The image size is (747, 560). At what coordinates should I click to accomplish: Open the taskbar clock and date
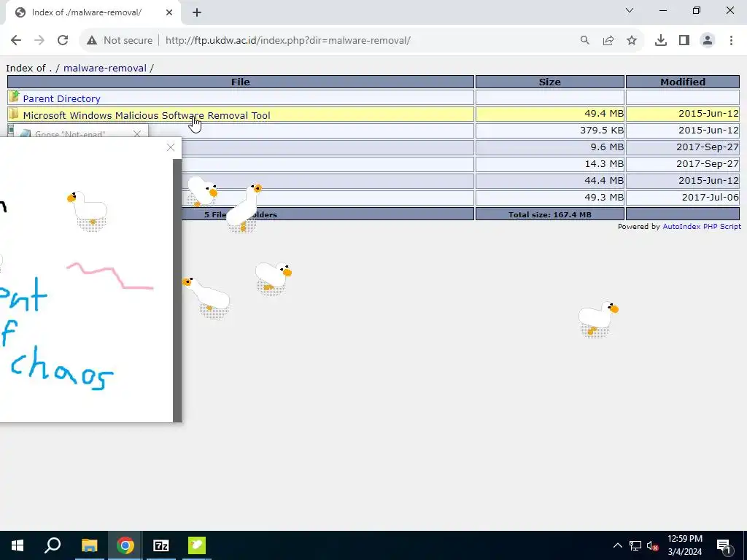click(x=684, y=545)
